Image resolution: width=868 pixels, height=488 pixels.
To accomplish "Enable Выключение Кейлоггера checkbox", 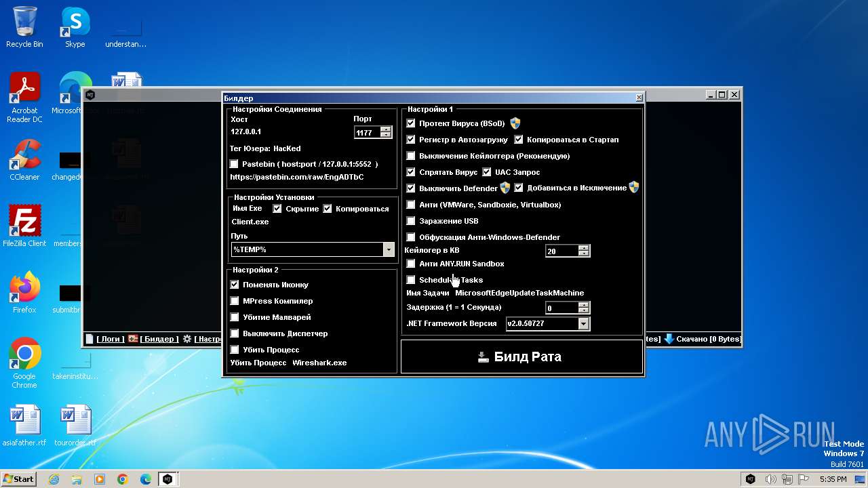I will (x=411, y=156).
